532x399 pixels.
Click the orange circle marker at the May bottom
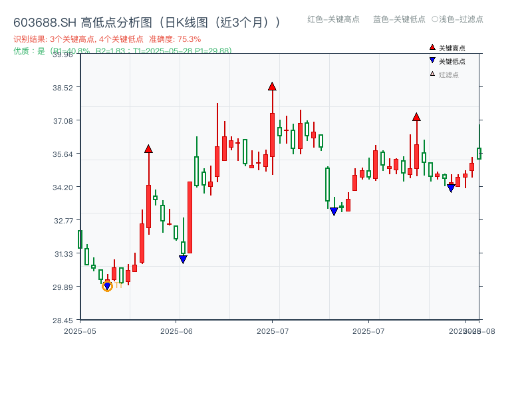click(107, 286)
